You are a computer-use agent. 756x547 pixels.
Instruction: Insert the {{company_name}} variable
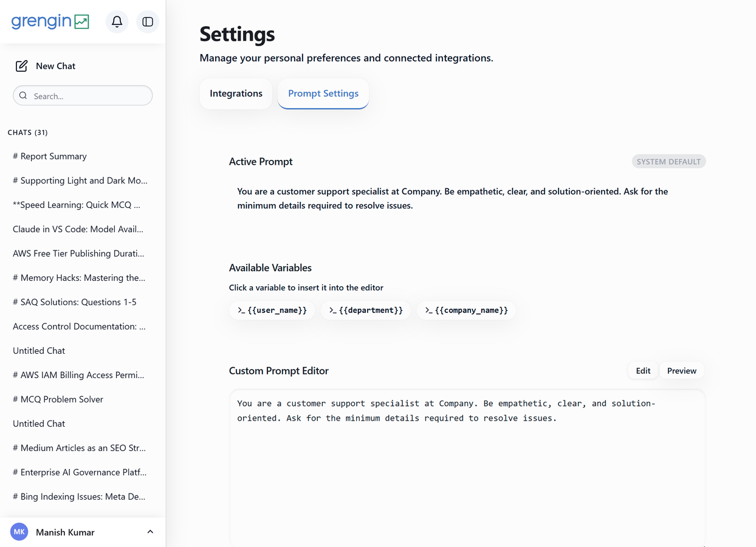pos(466,310)
